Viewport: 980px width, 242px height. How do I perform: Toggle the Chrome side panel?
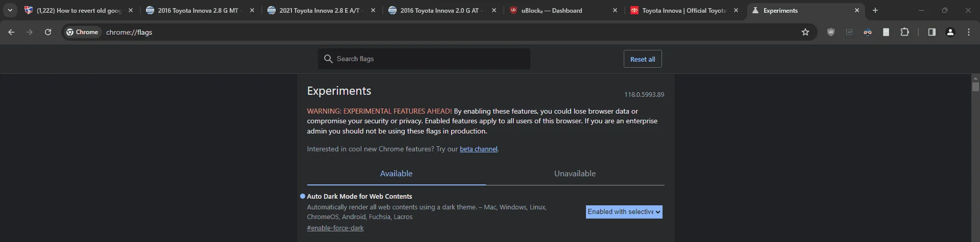pyautogui.click(x=932, y=32)
